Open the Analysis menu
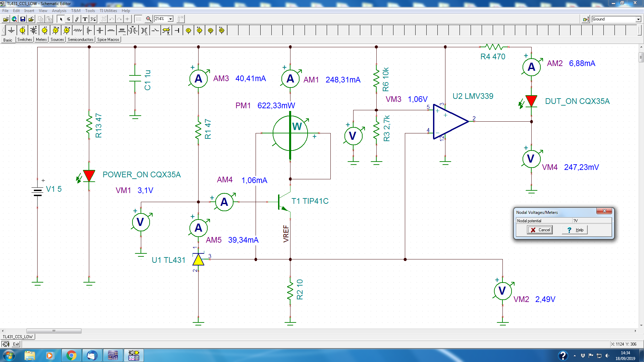Viewport: 644px width, 362px height. 59,11
